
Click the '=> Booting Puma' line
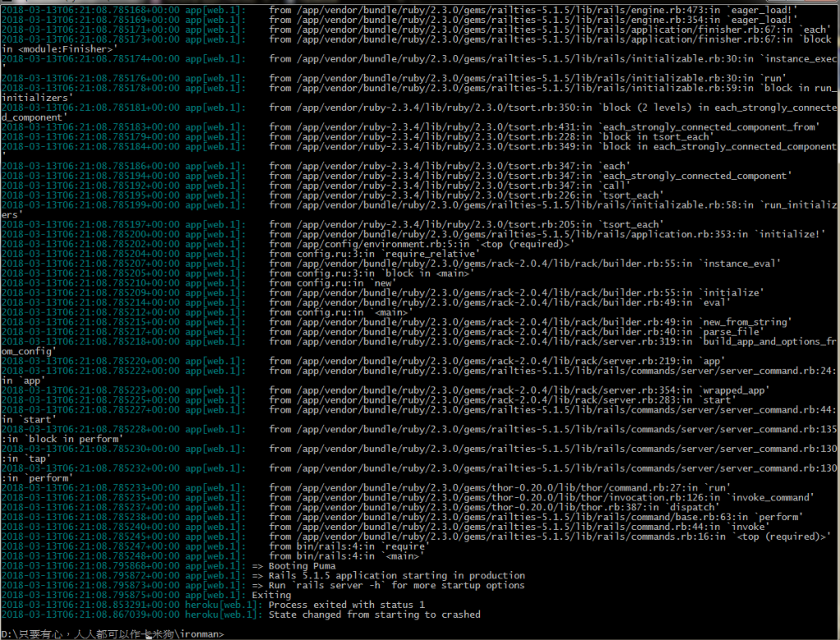(294, 565)
